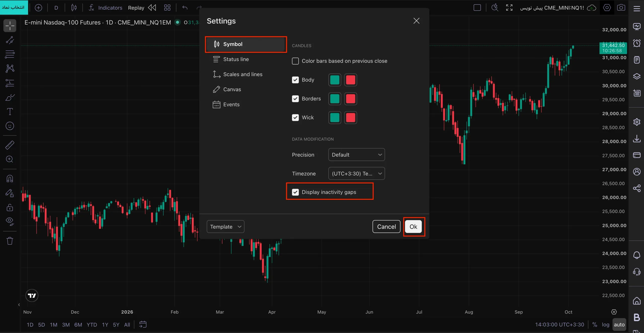This screenshot has width=644, height=333.
Task: Open the object tree layers icon
Action: 637,76
